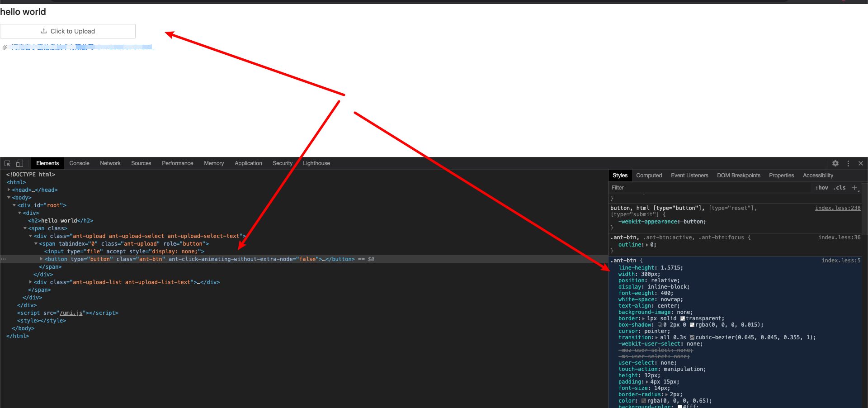Image resolution: width=868 pixels, height=408 pixels.
Task: Expand the outline property triangle
Action: [x=647, y=245]
